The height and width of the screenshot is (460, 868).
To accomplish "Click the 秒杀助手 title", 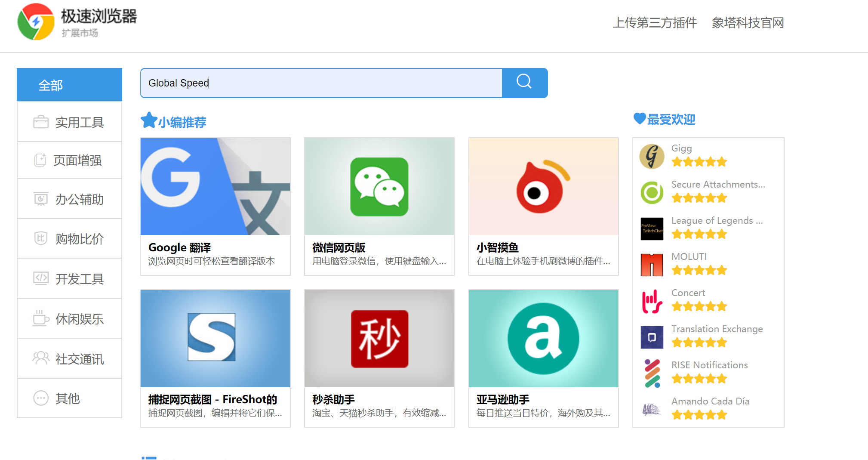I will pyautogui.click(x=333, y=399).
